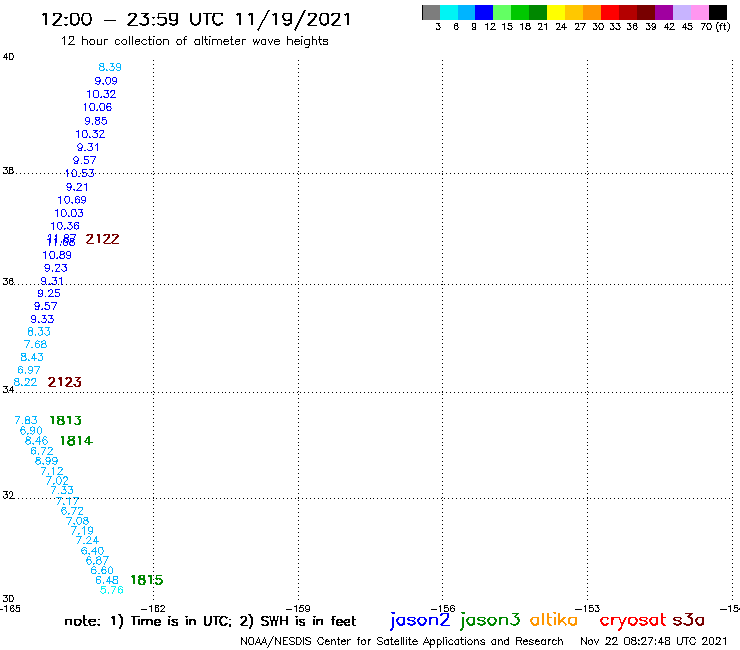The image size is (740, 650).
Task: Select the bright red swatch in the color scale
Action: [610, 12]
